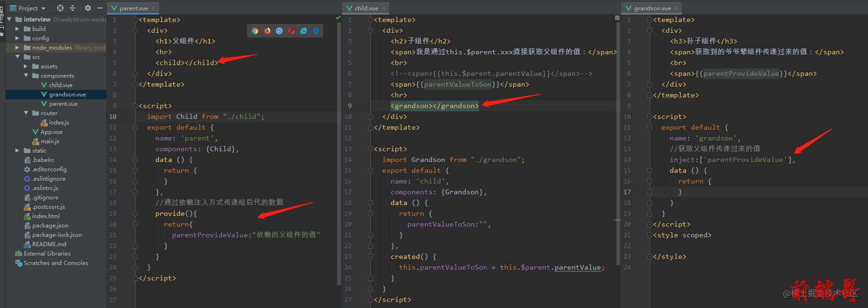Screen dimensions: 868x308
Task: Click the import Grandson line in child.vue
Action: pos(453,160)
